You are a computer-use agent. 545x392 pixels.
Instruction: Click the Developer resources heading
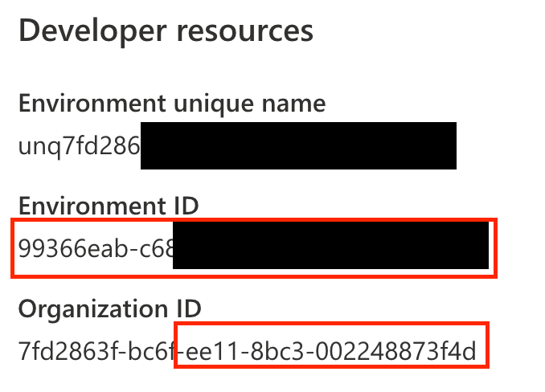tap(165, 31)
